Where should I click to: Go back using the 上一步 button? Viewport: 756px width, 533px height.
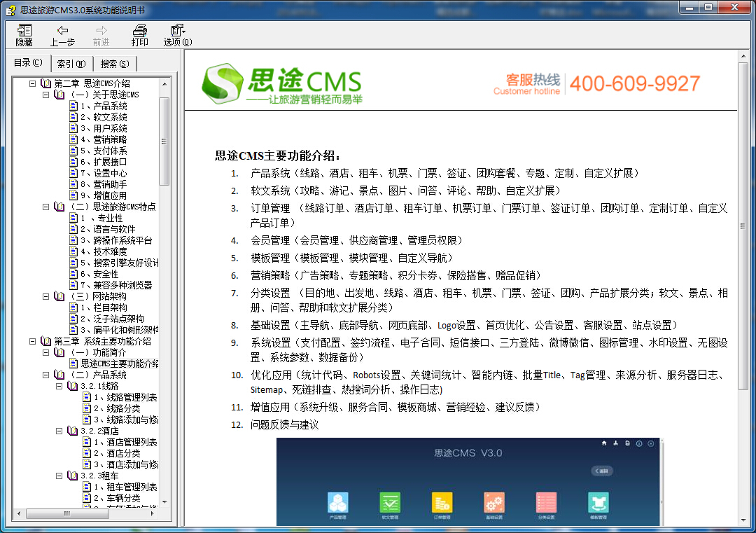tap(63, 34)
